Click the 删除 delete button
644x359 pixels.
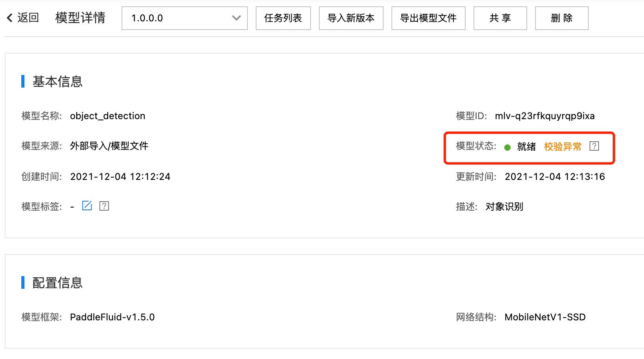coord(562,18)
